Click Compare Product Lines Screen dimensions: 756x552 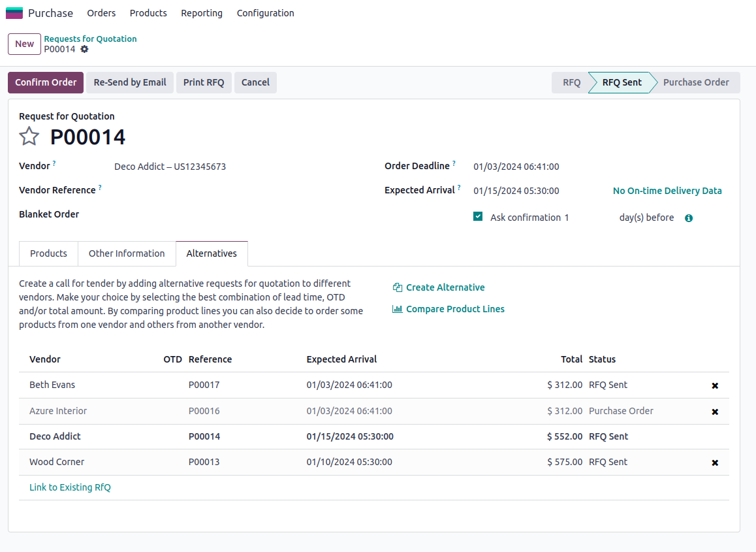coord(454,309)
